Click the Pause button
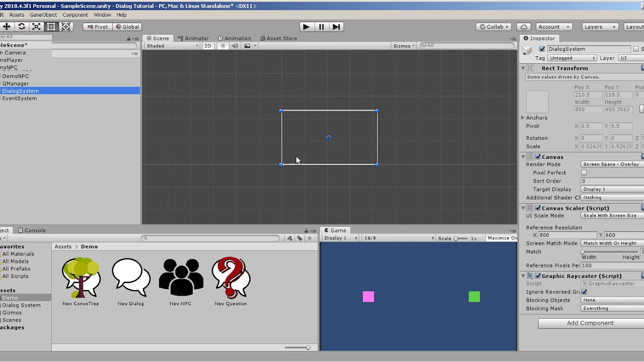Screen dimensions: 644x362 [321, 27]
